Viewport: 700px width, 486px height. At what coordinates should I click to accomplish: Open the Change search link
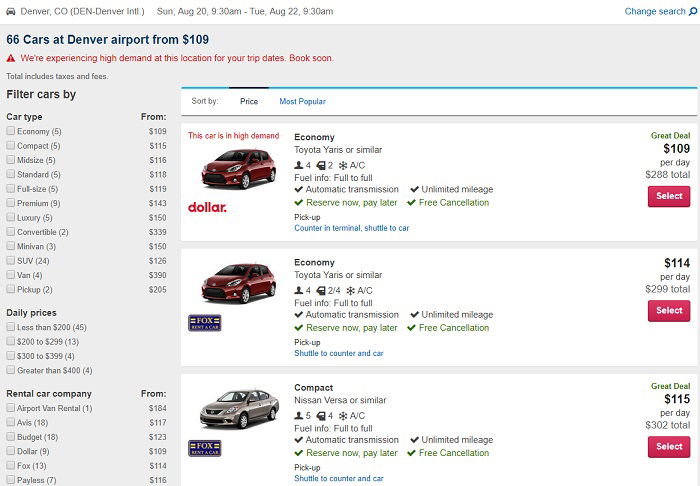click(654, 11)
